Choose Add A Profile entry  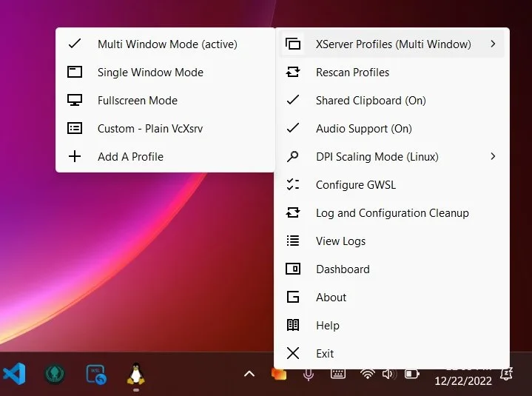point(165,156)
